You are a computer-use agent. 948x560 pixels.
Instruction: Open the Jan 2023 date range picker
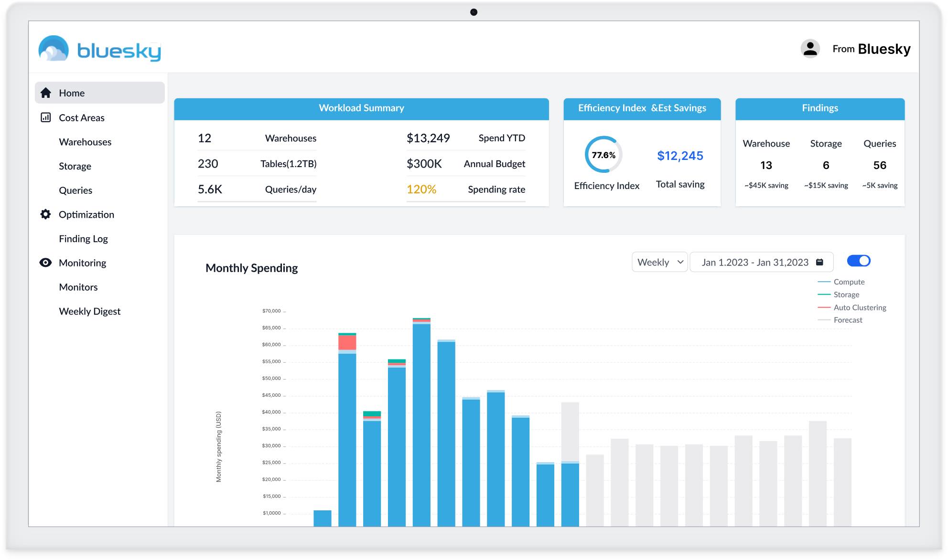[755, 262]
